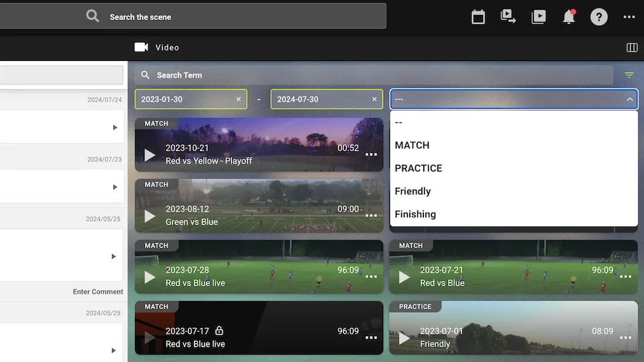Play the 2023-07-01 Friendly practice video
Viewport: 644px width, 362px height.
(x=404, y=338)
